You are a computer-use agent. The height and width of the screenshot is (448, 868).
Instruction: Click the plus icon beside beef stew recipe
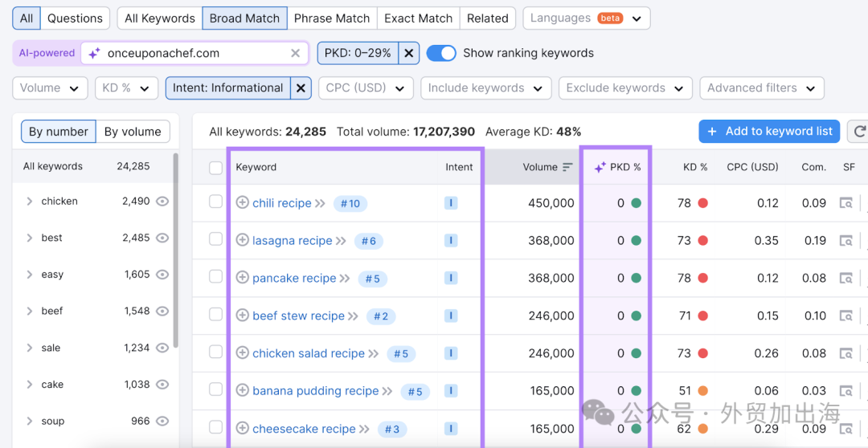242,316
